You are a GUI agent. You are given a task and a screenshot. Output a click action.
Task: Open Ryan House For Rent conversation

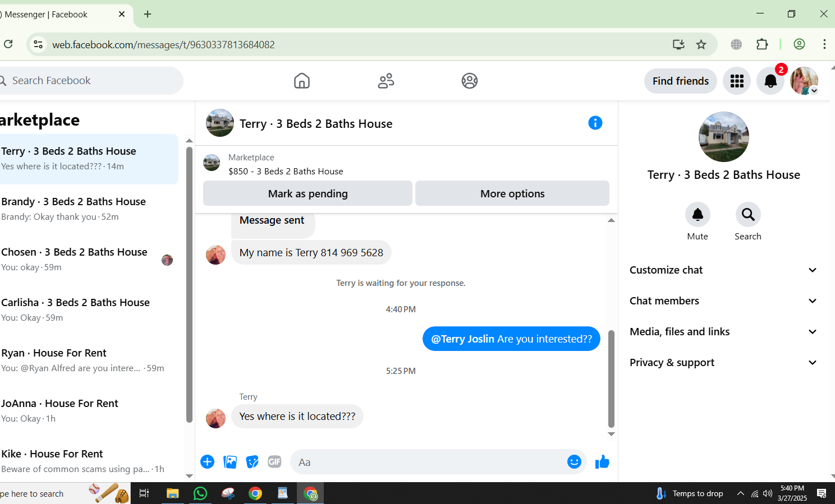coord(88,360)
